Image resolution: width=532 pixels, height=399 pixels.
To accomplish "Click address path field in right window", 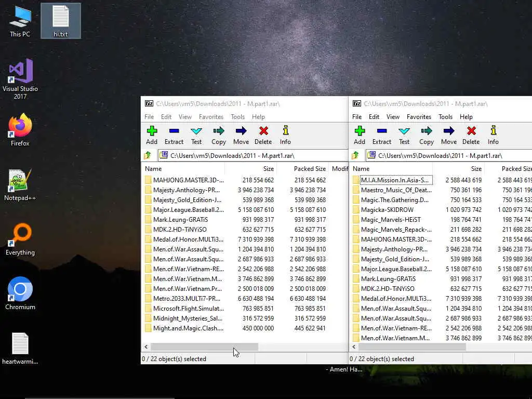I will pyautogui.click(x=449, y=156).
